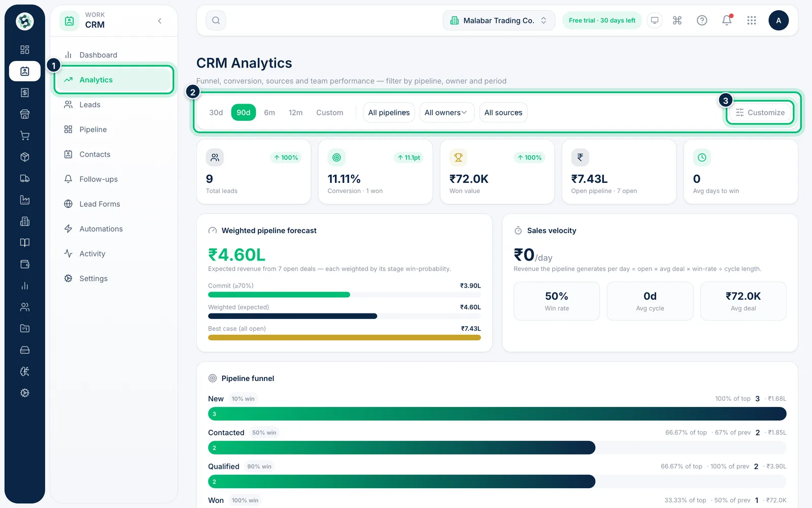812x508 pixels.
Task: Select the 6m period
Action: tap(269, 112)
